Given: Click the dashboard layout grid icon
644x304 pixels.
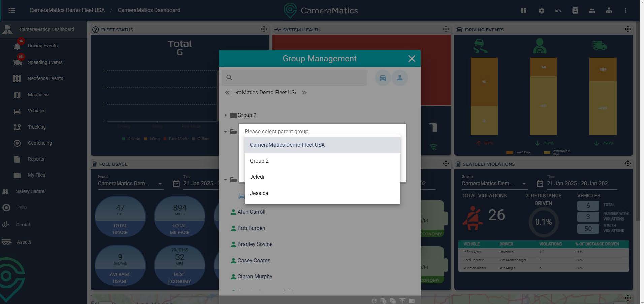Looking at the screenshot, I should coord(523,11).
